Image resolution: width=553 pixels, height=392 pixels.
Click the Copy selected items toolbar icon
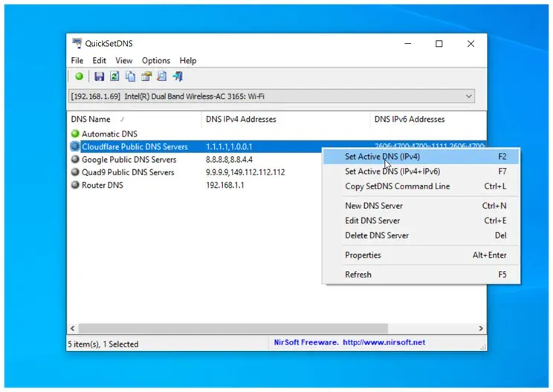pyautogui.click(x=131, y=76)
